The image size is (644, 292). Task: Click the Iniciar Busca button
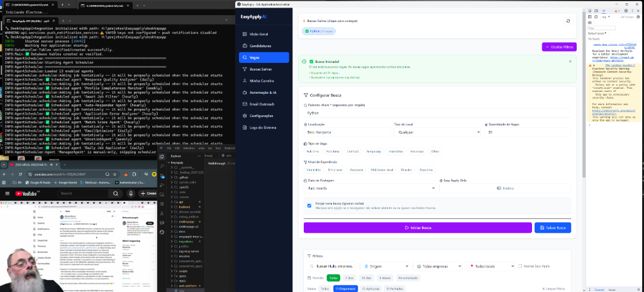tap(417, 228)
